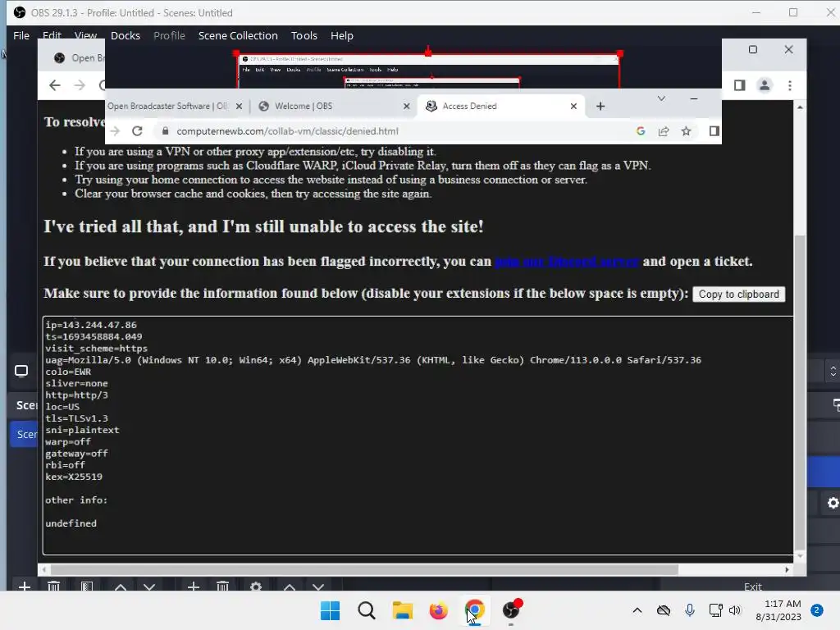Open the Profile menu in OBS

tap(169, 35)
